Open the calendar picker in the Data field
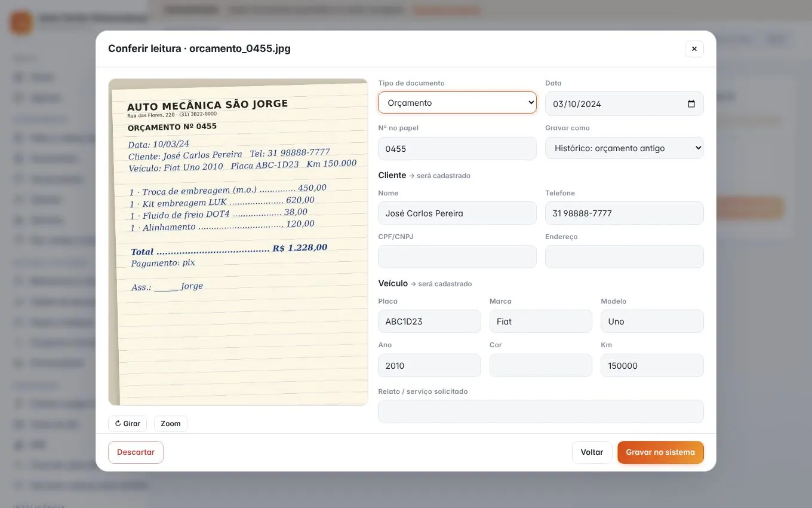The image size is (812, 508). click(691, 103)
